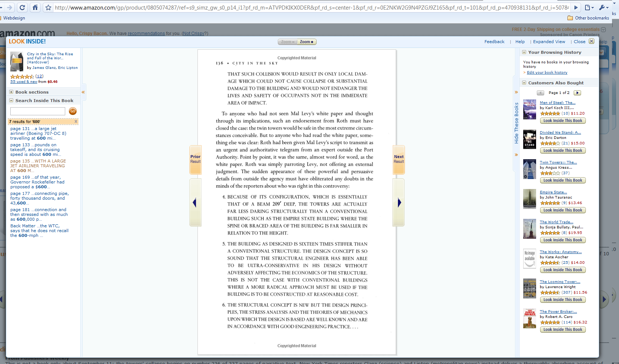Image resolution: width=619 pixels, height=364 pixels.
Task: Open the browser wrench settings menu
Action: pyautogui.click(x=603, y=7)
